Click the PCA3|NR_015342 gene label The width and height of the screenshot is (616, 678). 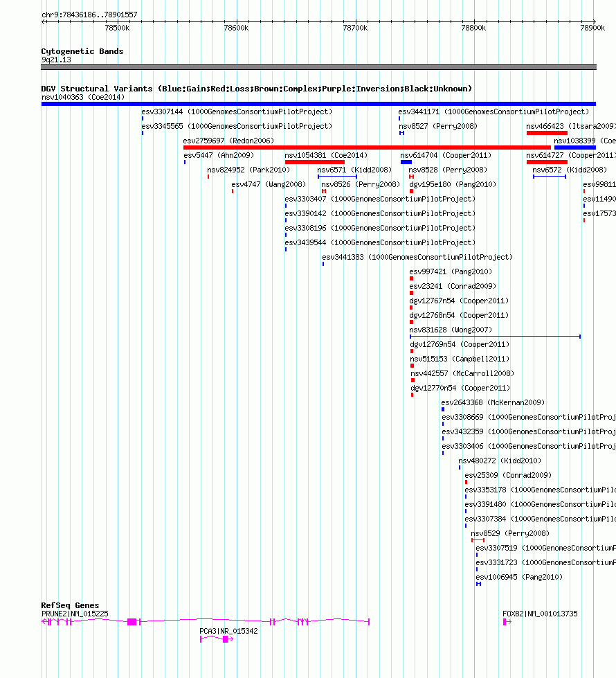tap(228, 632)
